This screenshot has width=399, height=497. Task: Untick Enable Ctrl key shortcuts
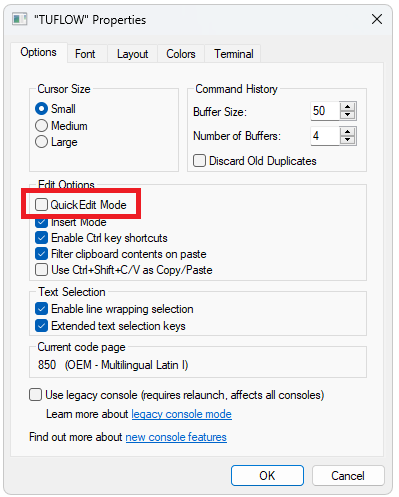[x=41, y=238]
